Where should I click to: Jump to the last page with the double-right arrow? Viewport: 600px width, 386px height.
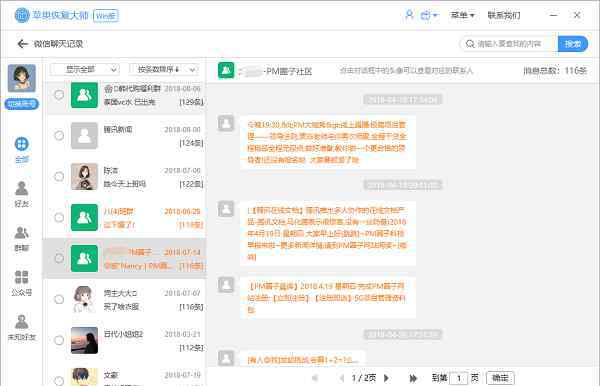413,378
